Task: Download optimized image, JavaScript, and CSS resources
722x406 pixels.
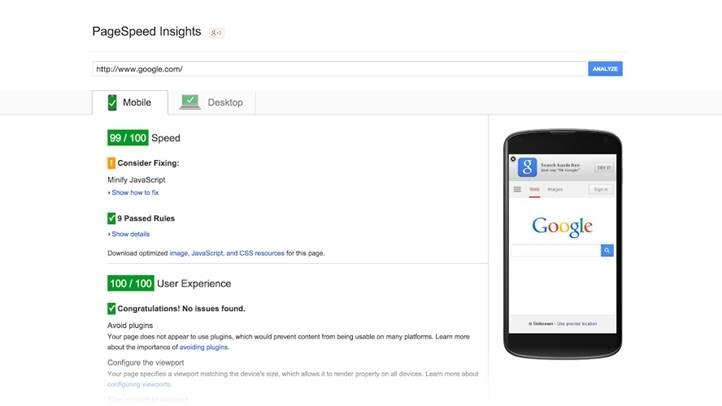Action: click(226, 253)
